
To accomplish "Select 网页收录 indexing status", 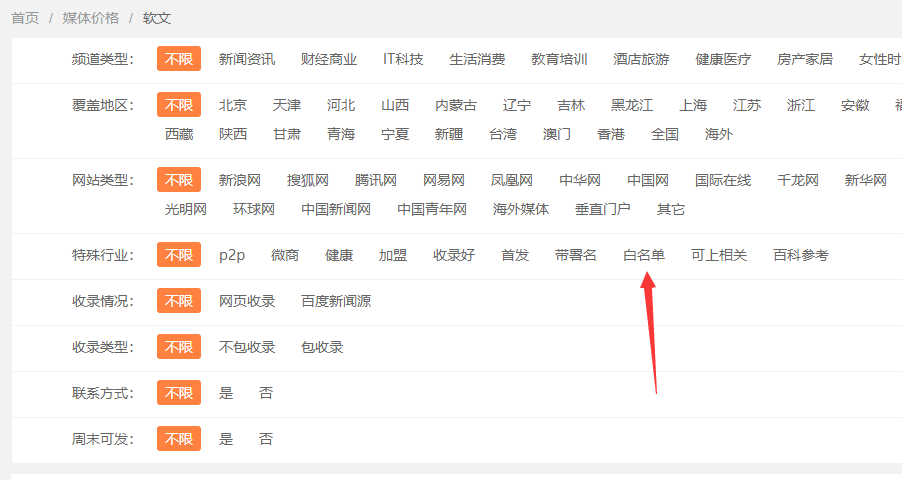I will [x=246, y=301].
